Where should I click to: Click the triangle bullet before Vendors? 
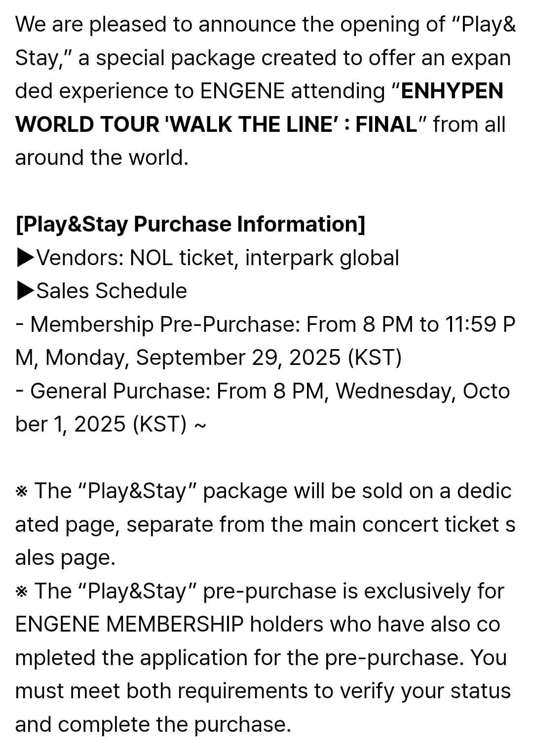click(25, 258)
